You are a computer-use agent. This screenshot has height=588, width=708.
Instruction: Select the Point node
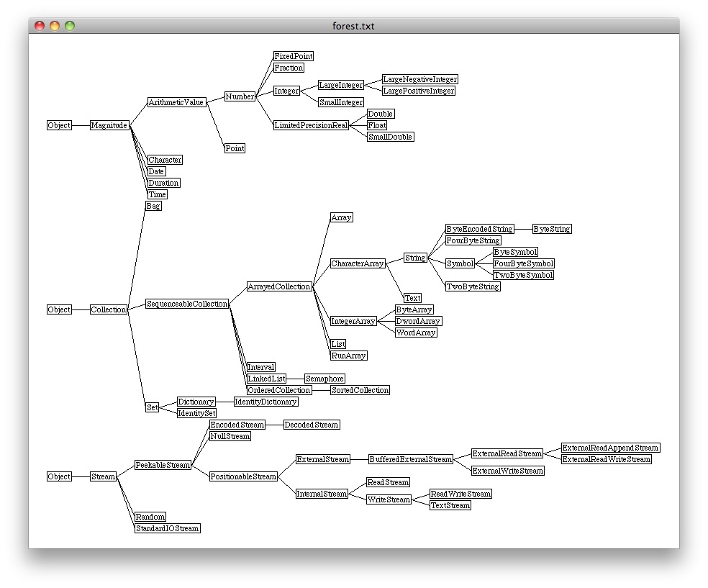click(x=235, y=148)
